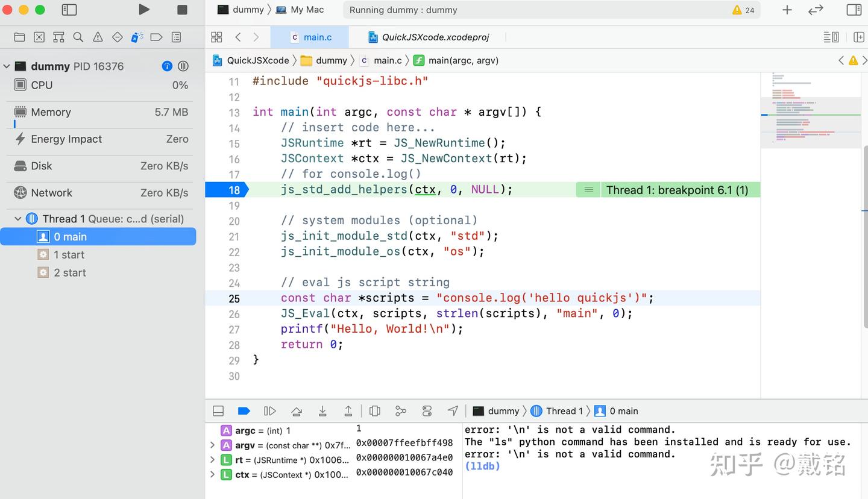Show the Issue navigator warning icon
This screenshot has height=499, width=868.
[97, 37]
